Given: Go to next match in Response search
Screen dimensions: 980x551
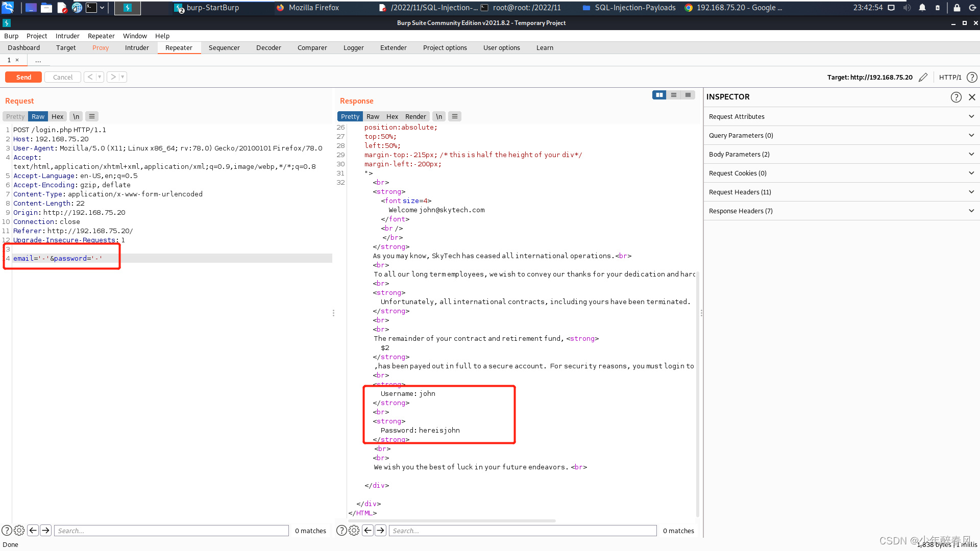Looking at the screenshot, I should point(380,531).
